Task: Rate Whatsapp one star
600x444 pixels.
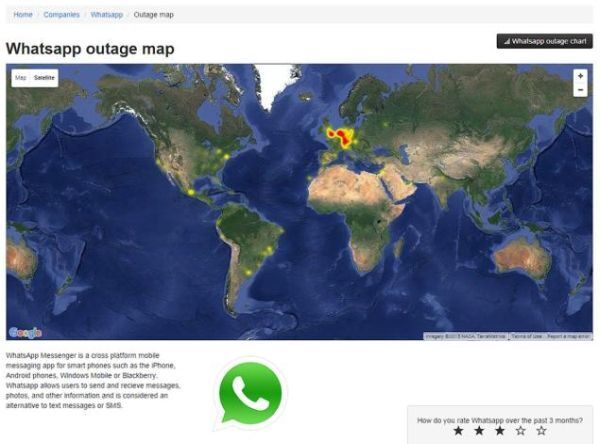Action: [x=458, y=431]
